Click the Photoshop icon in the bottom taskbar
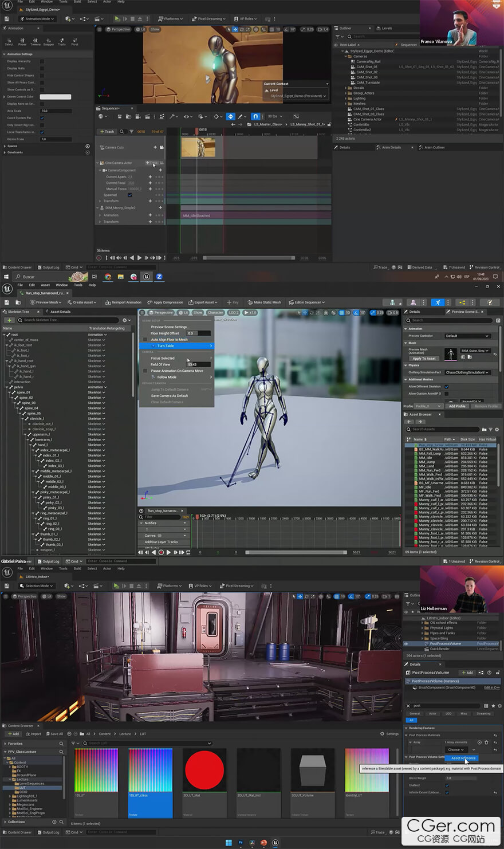504x849 pixels. click(241, 843)
